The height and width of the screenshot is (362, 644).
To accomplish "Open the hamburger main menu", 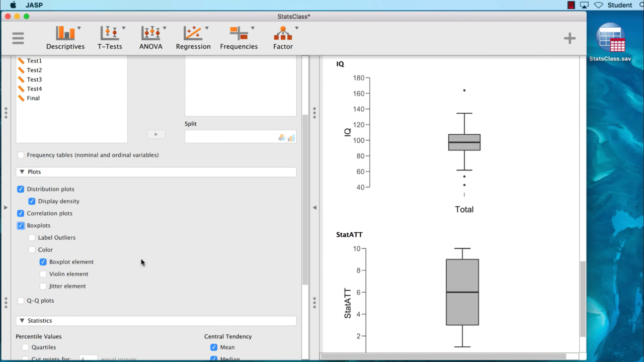I will pos(18,38).
